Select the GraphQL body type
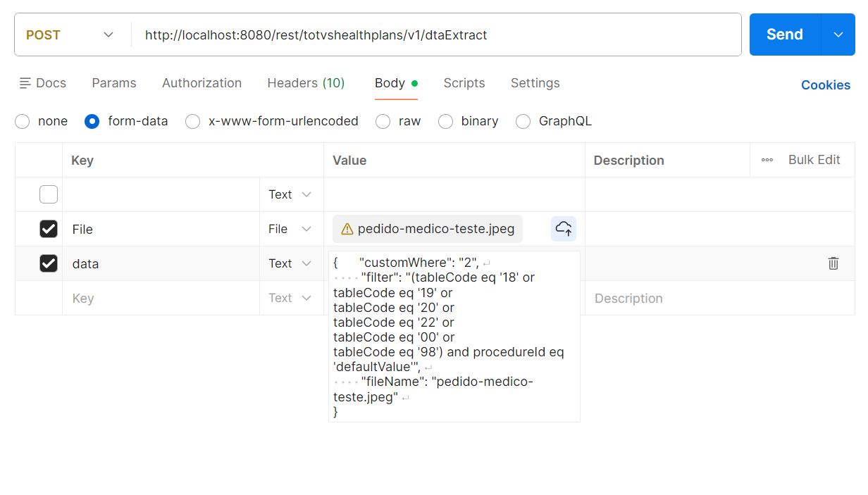This screenshot has width=868, height=495. (523, 121)
